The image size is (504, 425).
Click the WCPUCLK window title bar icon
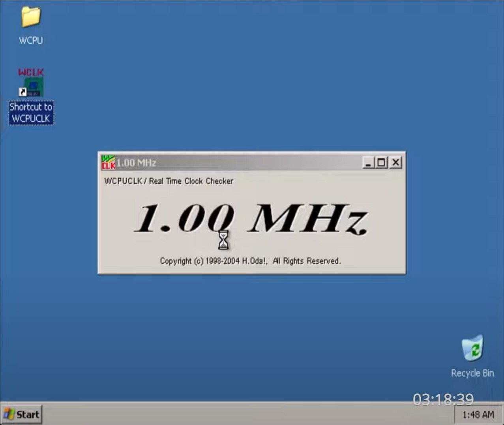pos(108,162)
